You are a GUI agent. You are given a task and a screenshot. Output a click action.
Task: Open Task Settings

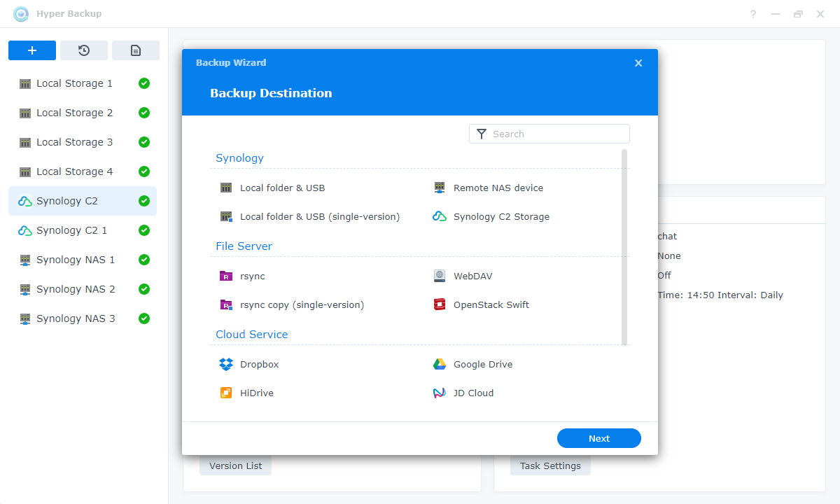point(550,465)
